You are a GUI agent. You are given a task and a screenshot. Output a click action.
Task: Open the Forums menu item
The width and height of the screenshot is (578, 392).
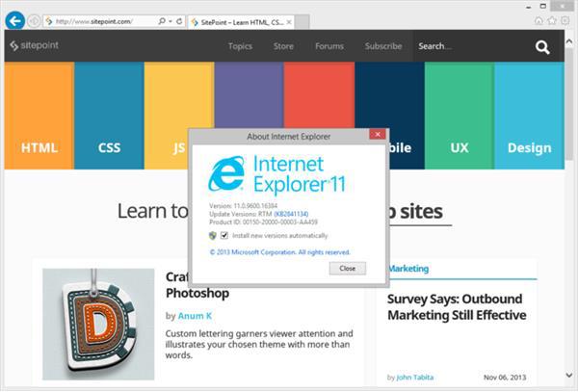point(329,46)
